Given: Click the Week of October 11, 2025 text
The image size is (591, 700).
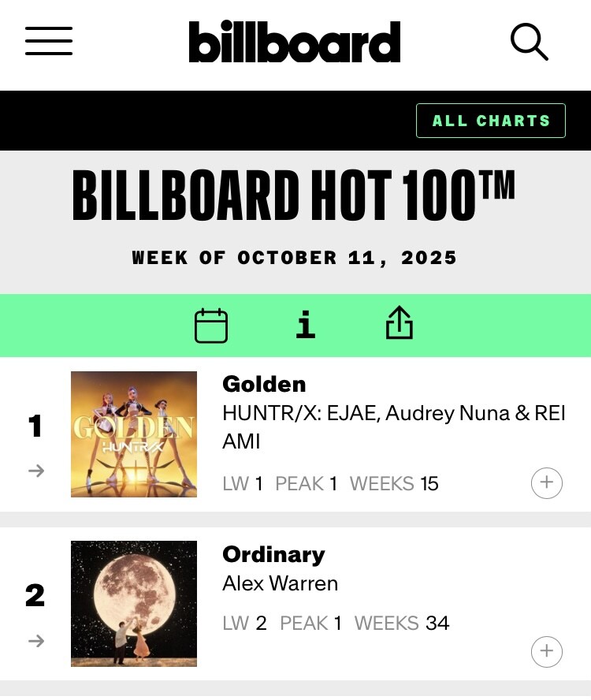Looking at the screenshot, I should pyautogui.click(x=295, y=258).
